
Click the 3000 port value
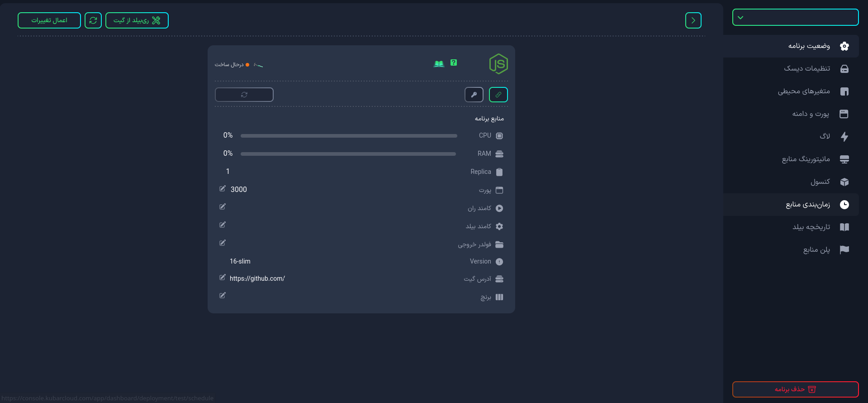point(239,189)
